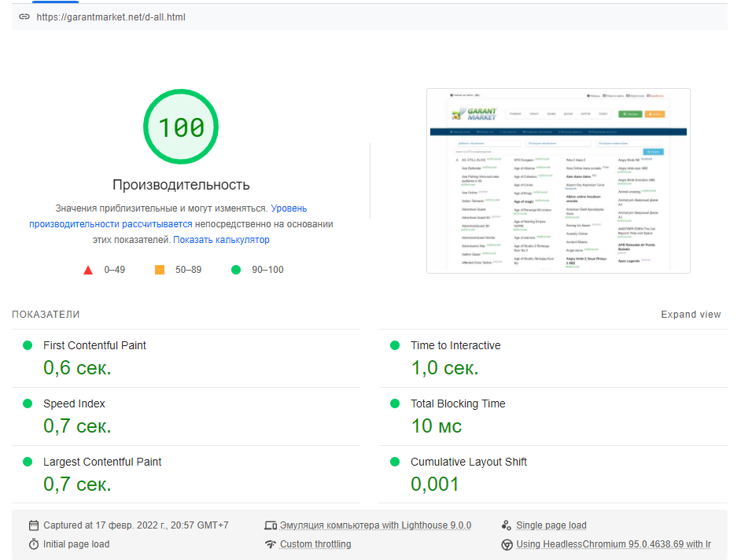Toggle Expand view for metrics
Image resolution: width=741 pixels, height=560 pixels.
coord(691,315)
